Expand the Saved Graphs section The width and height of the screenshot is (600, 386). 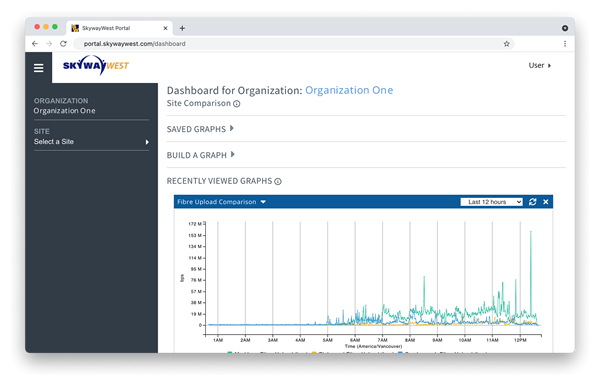(200, 129)
